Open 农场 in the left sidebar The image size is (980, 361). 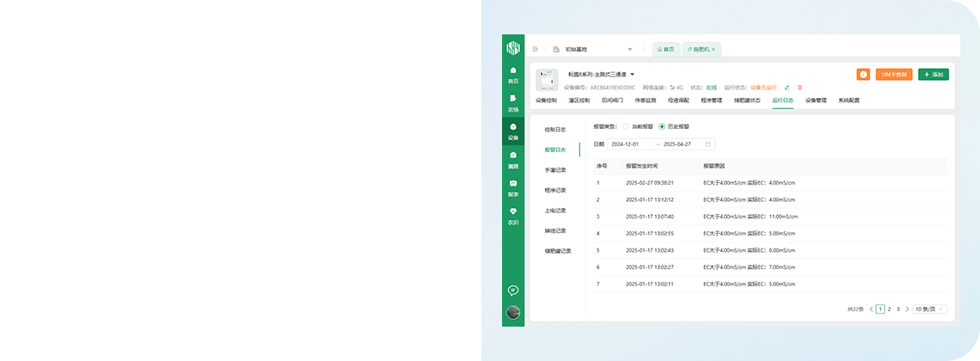tap(513, 103)
